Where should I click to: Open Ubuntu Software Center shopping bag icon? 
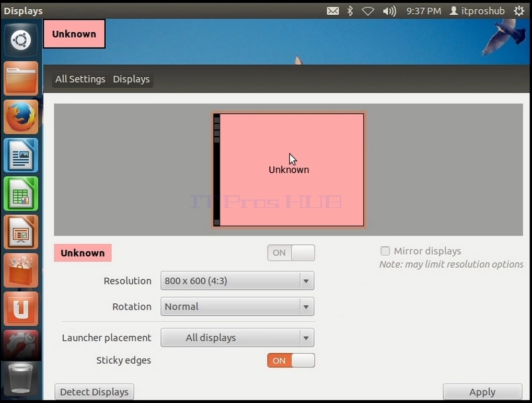point(21,270)
